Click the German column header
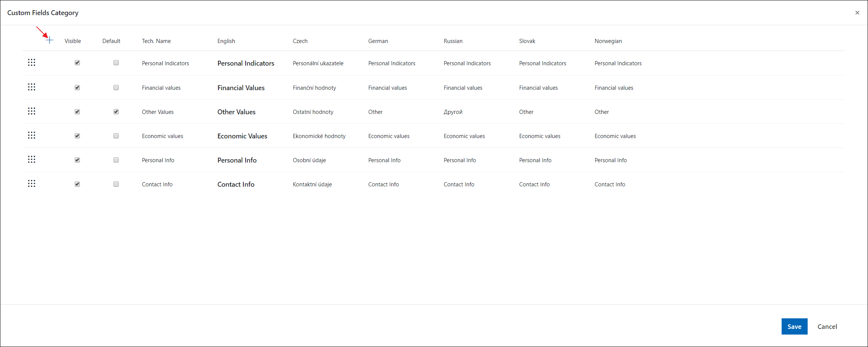The image size is (868, 347). coord(378,41)
